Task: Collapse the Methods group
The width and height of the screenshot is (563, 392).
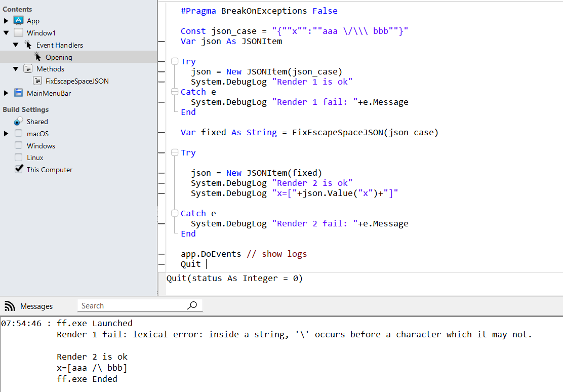Action: (x=15, y=69)
